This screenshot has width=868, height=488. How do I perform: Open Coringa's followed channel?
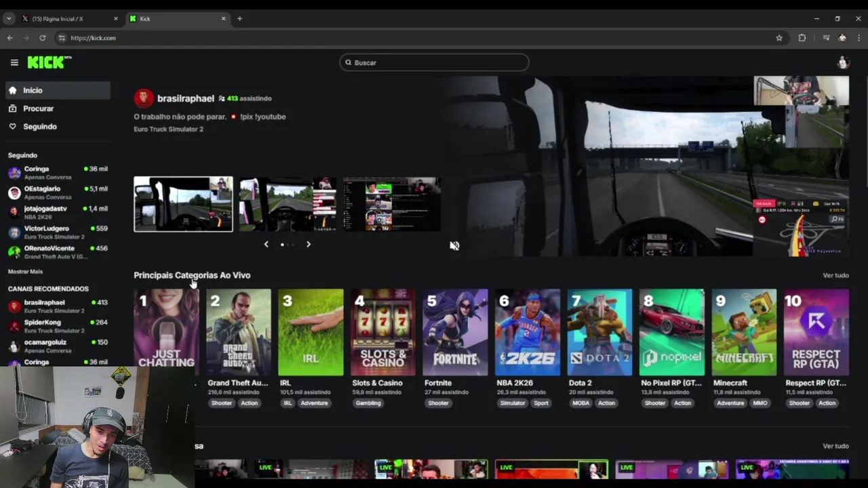(x=58, y=173)
